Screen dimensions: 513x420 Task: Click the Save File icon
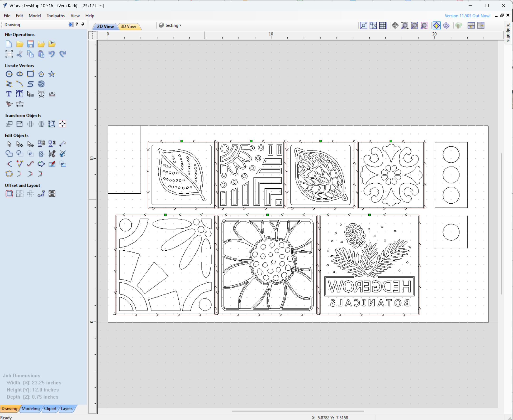pyautogui.click(x=30, y=44)
